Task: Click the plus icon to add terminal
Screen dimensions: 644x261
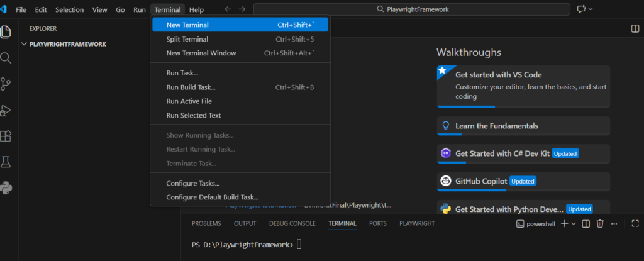Action: point(564,224)
